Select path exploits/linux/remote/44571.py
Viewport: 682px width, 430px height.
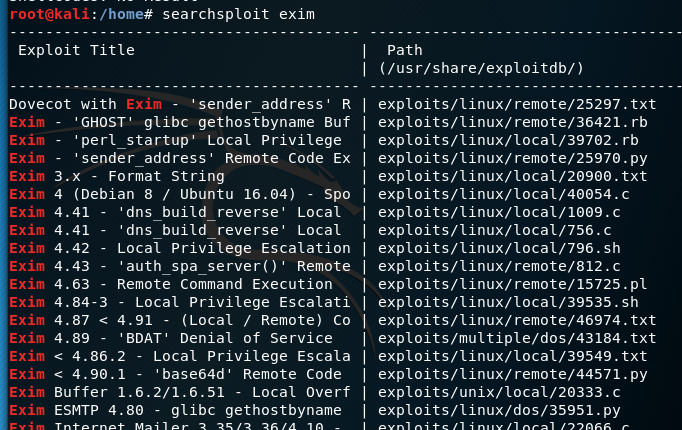512,374
